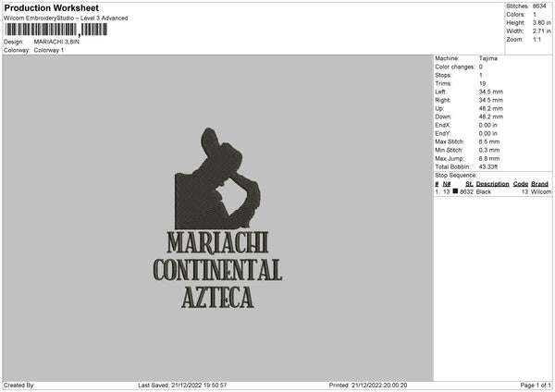The image size is (555, 392).
Task: Click the Production Worksheet title
Action: (x=51, y=7)
